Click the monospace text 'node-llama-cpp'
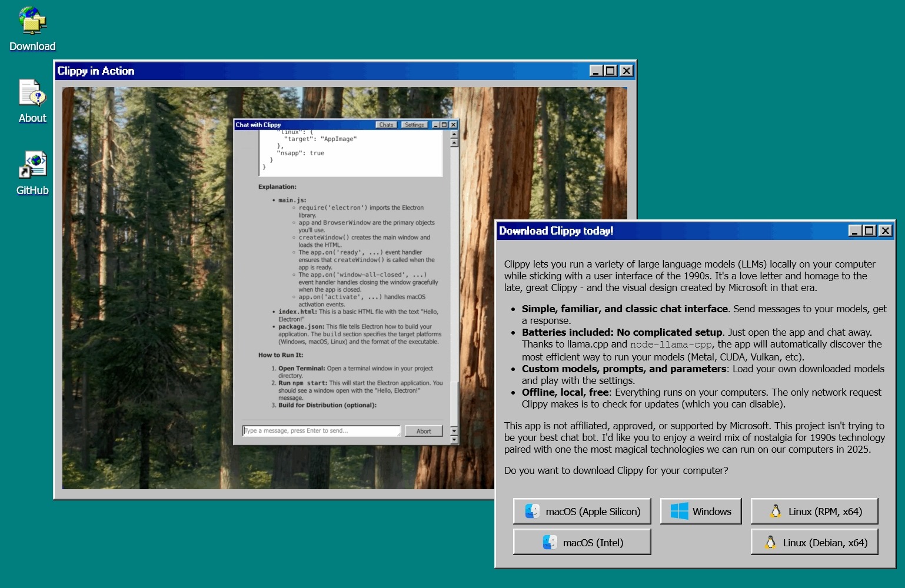Viewport: 905px width, 588px height. point(671,345)
